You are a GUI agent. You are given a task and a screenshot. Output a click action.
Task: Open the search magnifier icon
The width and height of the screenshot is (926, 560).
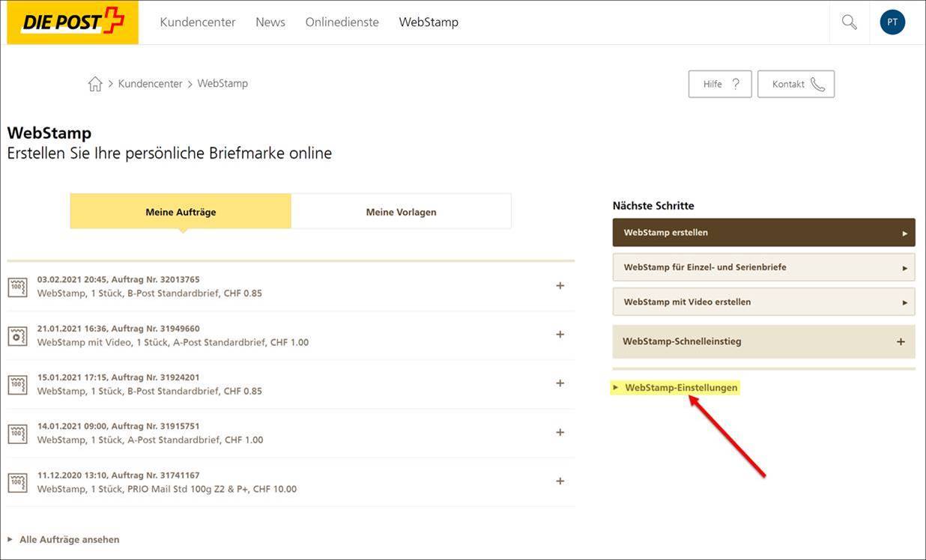click(849, 22)
